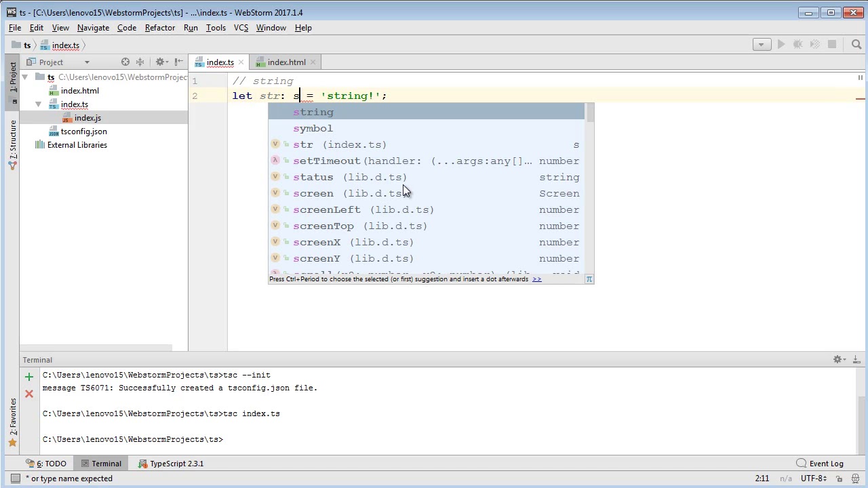The width and height of the screenshot is (868, 488).
Task: Click the Stop square icon
Action: pos(832,45)
